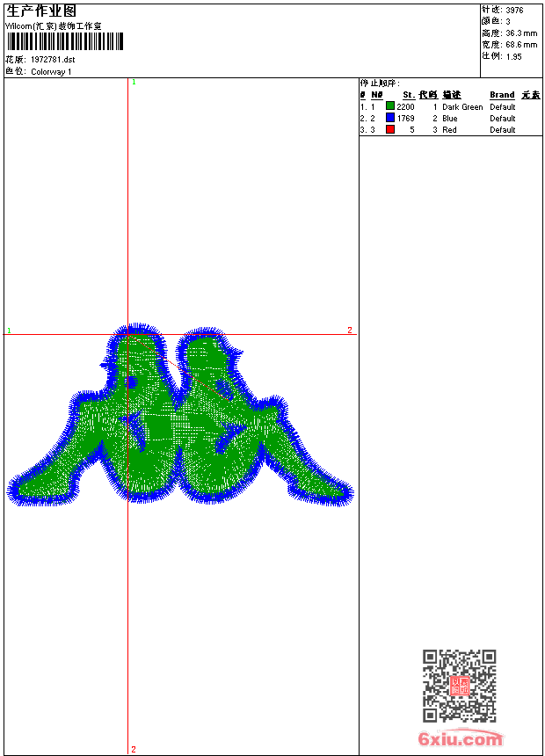Click the stitch count value 3976
The height and width of the screenshot is (756, 545).
[514, 11]
